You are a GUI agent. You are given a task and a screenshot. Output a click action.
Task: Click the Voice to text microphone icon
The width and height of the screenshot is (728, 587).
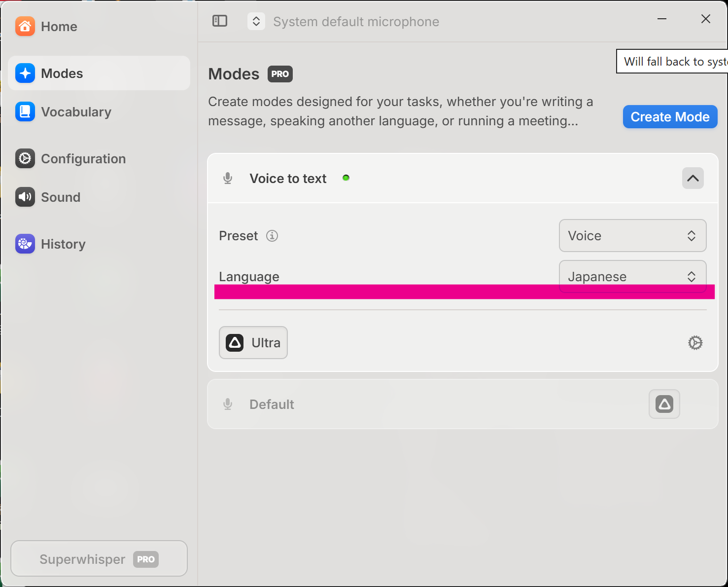[x=228, y=179]
